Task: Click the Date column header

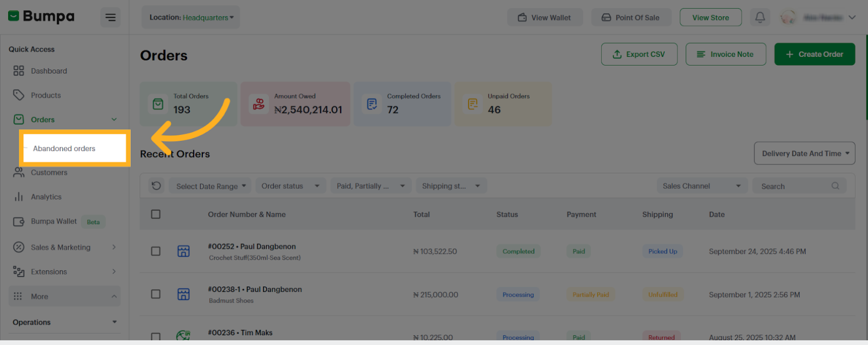Action: [x=717, y=214]
